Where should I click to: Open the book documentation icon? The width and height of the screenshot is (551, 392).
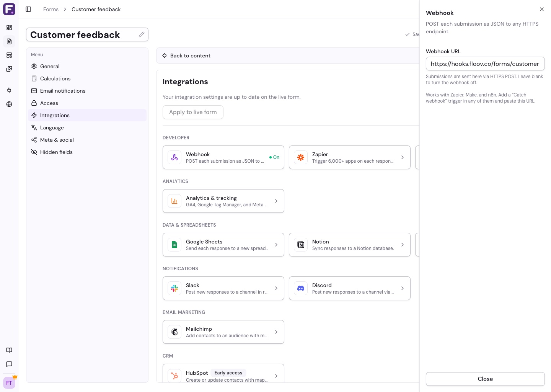click(x=9, y=350)
